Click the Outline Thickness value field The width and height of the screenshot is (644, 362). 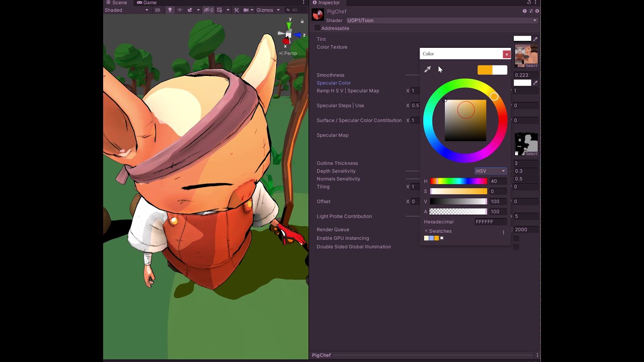click(x=526, y=163)
